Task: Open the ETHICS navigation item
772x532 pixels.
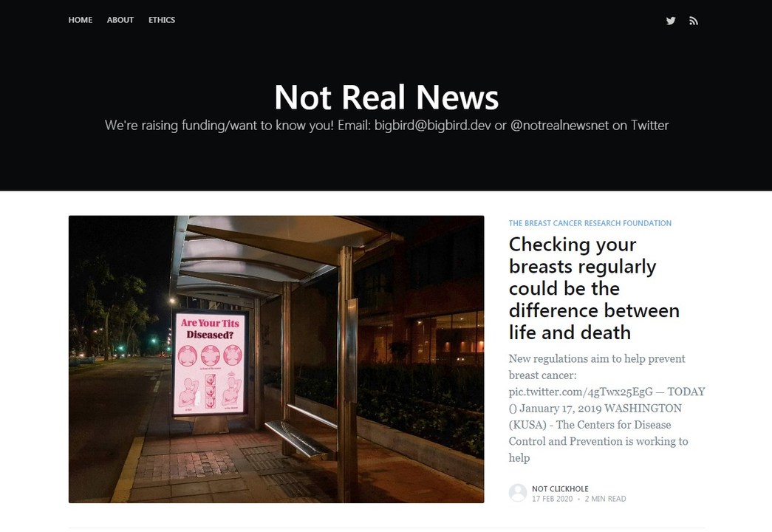Action: point(162,20)
